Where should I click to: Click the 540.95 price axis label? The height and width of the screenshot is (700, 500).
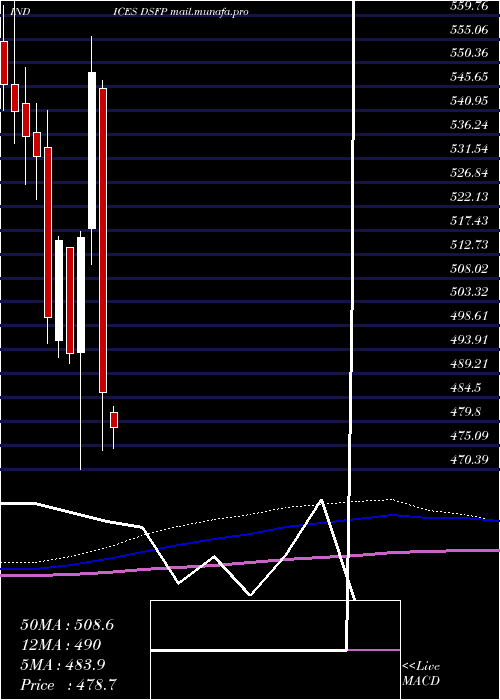click(x=469, y=101)
